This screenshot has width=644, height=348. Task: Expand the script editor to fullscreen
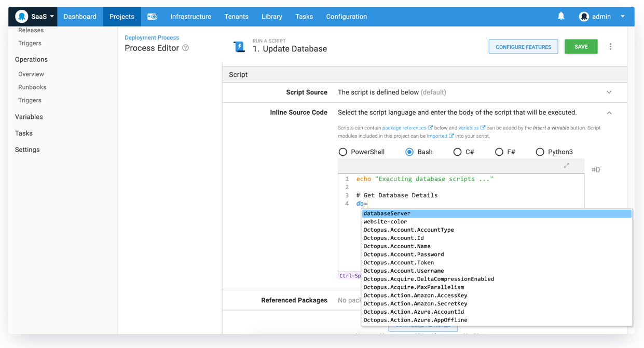point(567,165)
